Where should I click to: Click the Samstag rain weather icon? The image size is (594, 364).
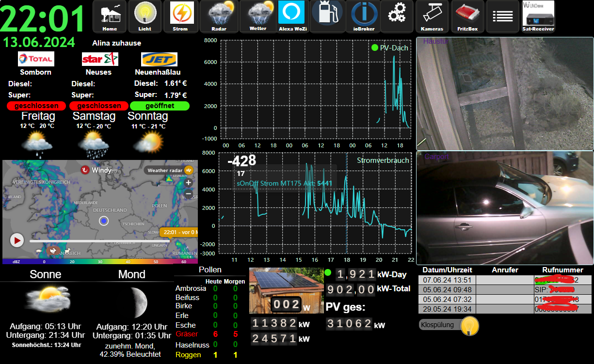coord(94,144)
